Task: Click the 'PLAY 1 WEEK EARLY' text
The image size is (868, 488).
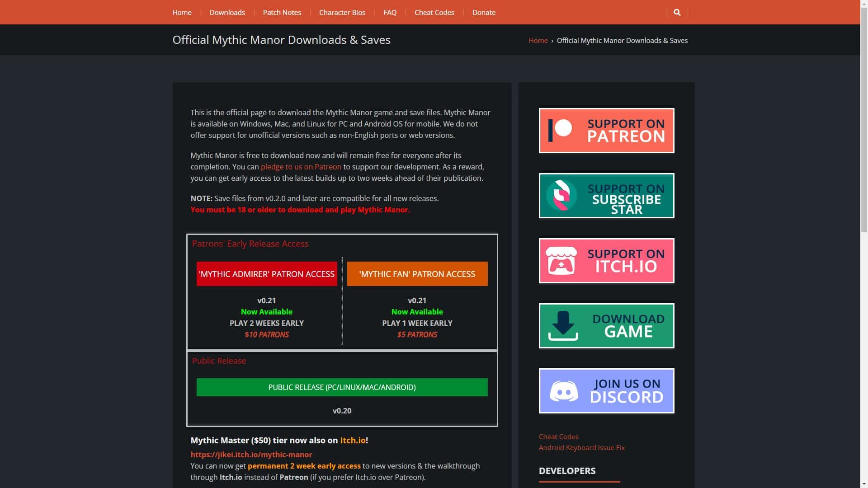Action: tap(417, 323)
